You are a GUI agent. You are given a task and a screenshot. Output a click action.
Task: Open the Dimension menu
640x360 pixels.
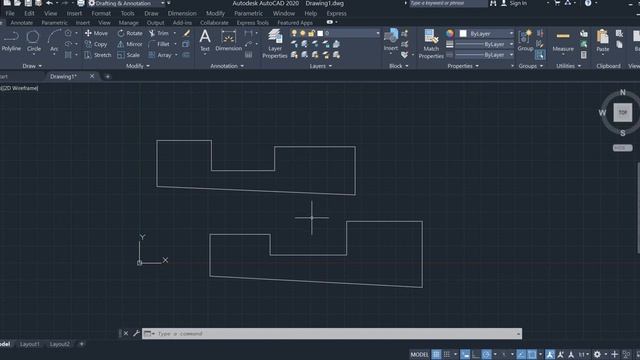click(182, 13)
